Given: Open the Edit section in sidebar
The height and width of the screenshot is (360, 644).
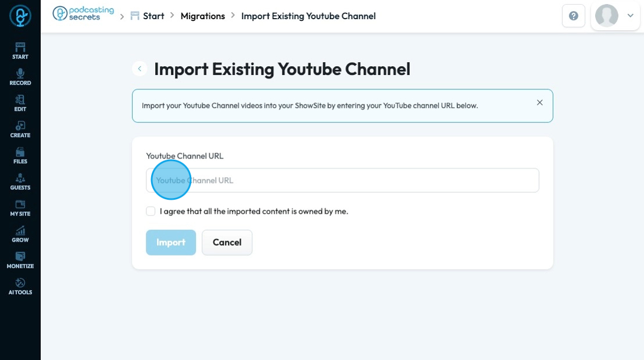Looking at the screenshot, I should pos(20,103).
